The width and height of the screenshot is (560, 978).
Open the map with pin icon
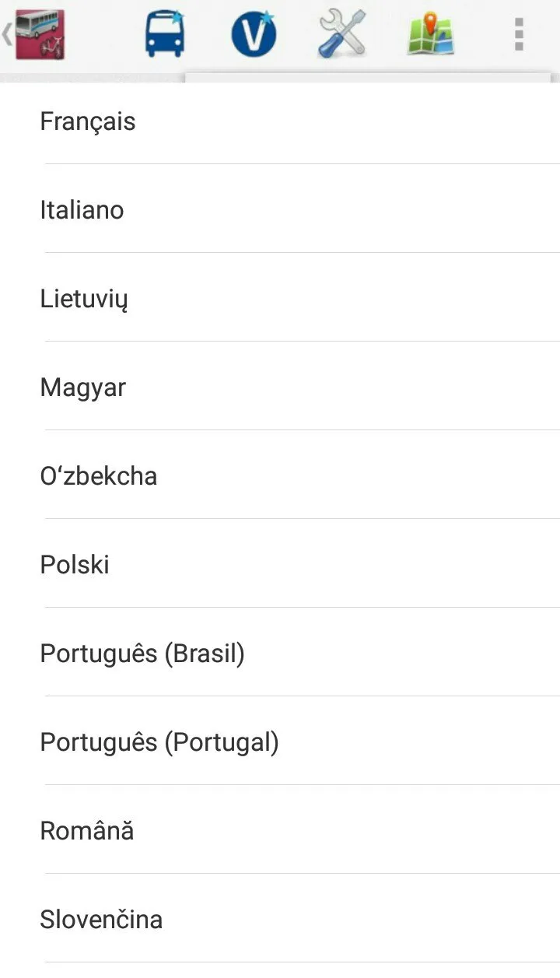tap(431, 33)
